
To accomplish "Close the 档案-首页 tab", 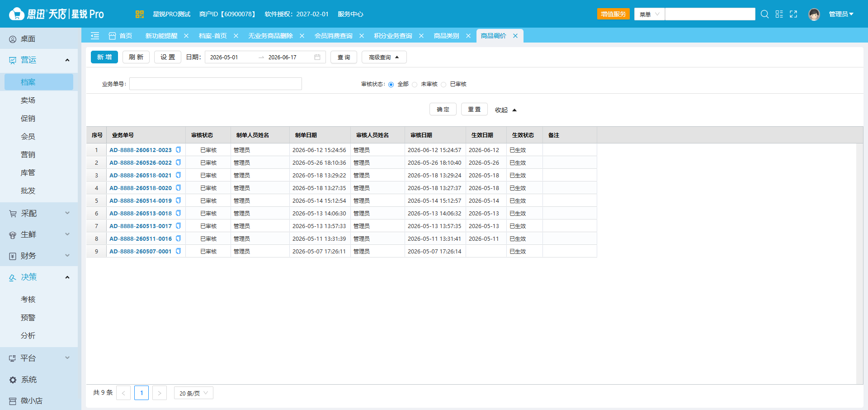I will (236, 36).
